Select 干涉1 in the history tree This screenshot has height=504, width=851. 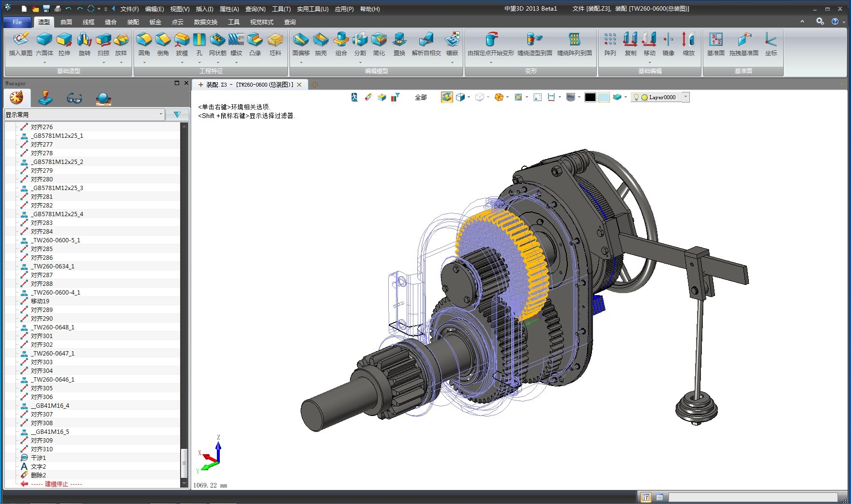pyautogui.click(x=38, y=458)
